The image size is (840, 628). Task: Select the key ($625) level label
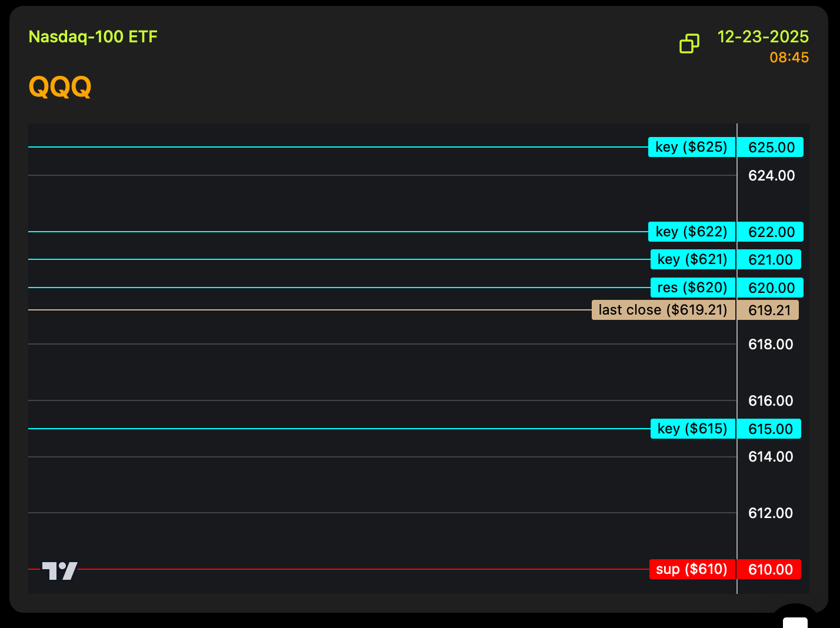coord(691,147)
